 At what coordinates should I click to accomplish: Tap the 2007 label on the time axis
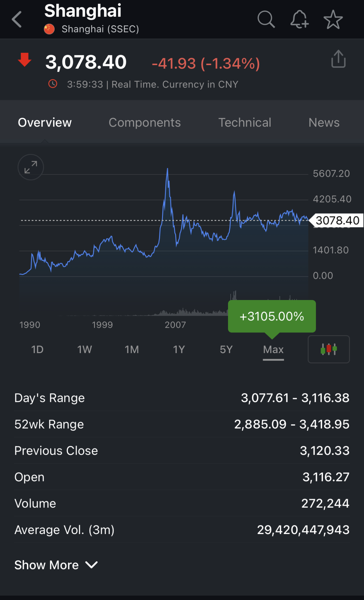[175, 325]
